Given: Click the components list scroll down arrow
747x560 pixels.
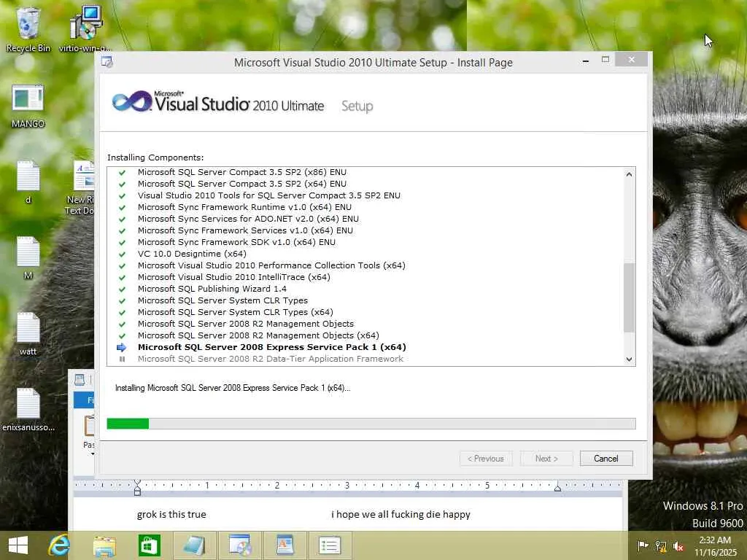Looking at the screenshot, I should 630,359.
